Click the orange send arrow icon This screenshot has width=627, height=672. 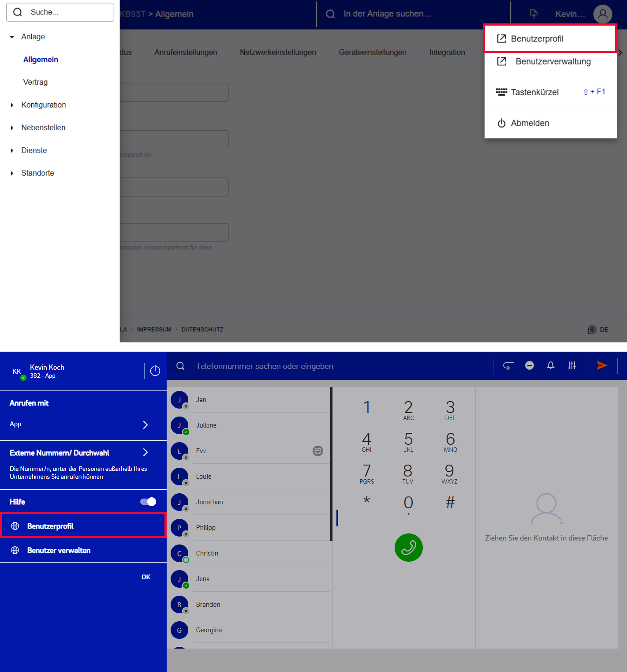click(x=602, y=365)
